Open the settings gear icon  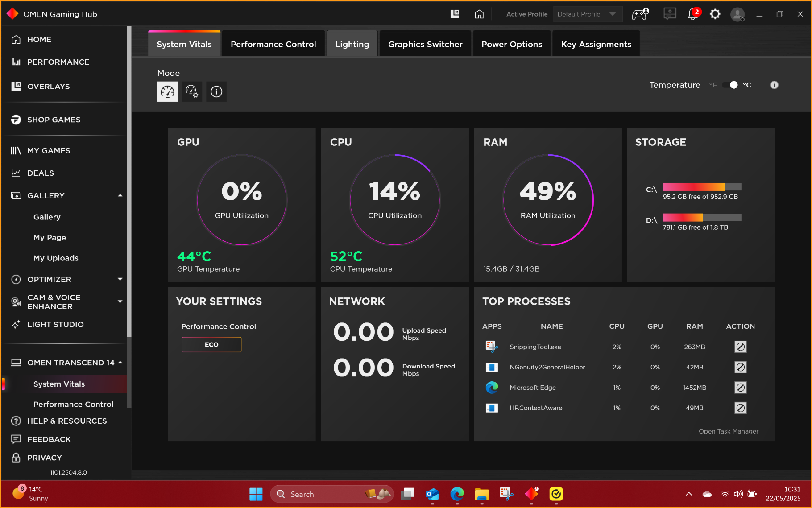pyautogui.click(x=715, y=14)
